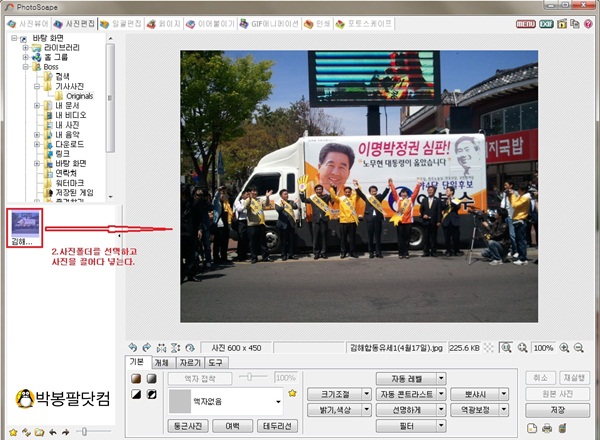Expand the 다운로드 folder node
600x440 pixels.
(35, 143)
